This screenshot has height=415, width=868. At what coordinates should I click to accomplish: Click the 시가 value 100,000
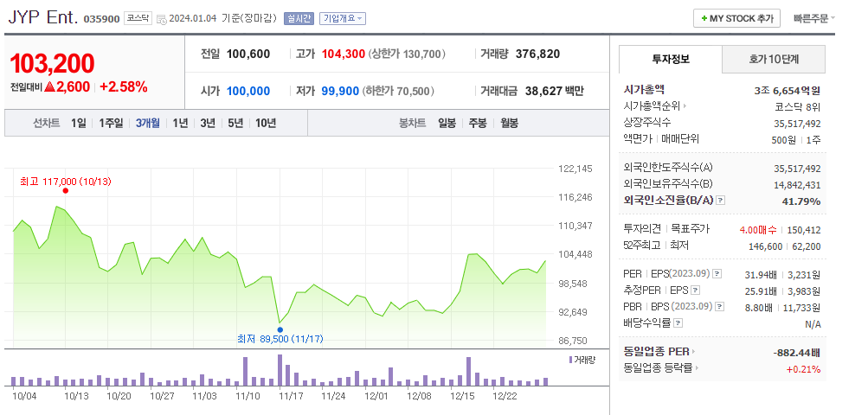(x=248, y=91)
